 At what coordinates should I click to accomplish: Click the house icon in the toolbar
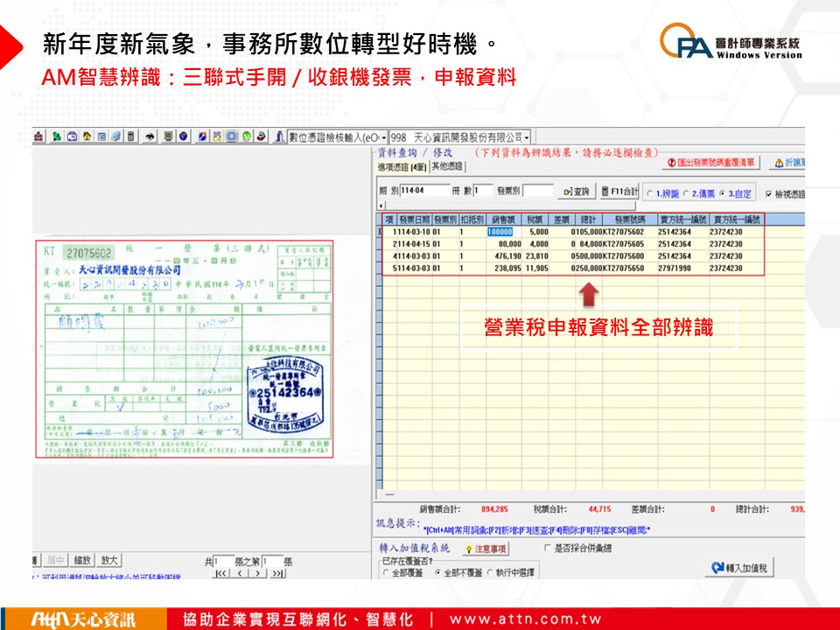pos(85,136)
